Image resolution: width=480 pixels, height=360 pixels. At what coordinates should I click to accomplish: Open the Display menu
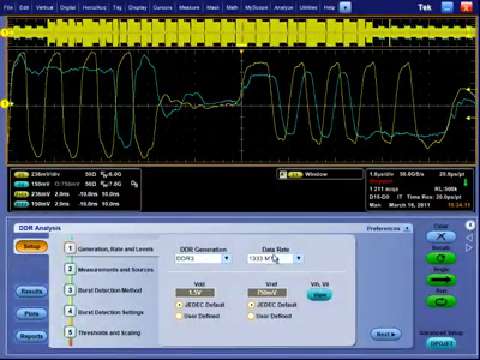coord(137,7)
